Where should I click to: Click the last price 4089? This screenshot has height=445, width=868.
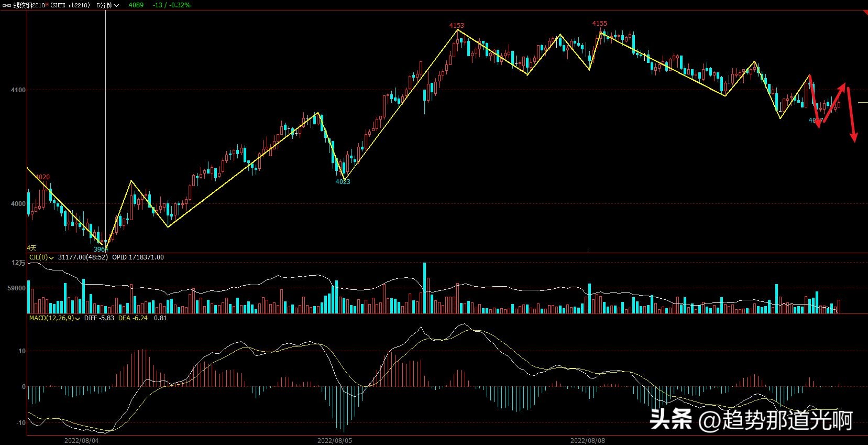point(136,5)
